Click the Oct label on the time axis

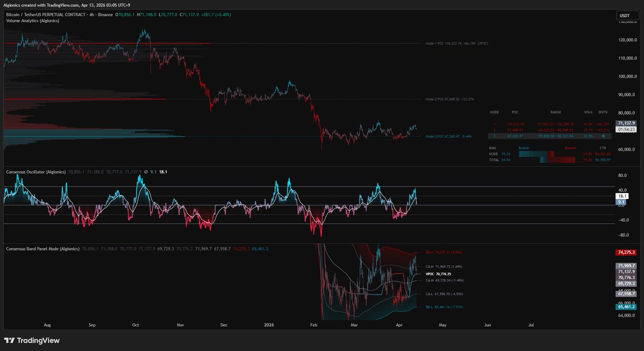pos(136,325)
